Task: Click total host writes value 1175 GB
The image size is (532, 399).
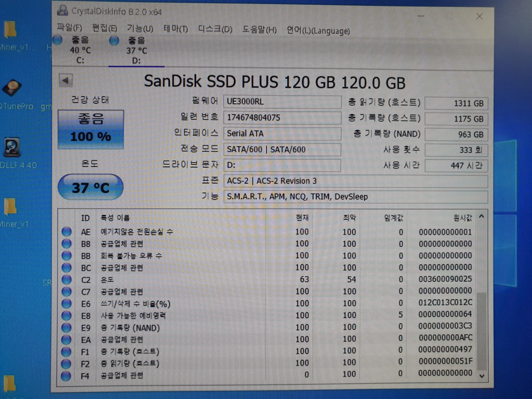Action: click(456, 119)
